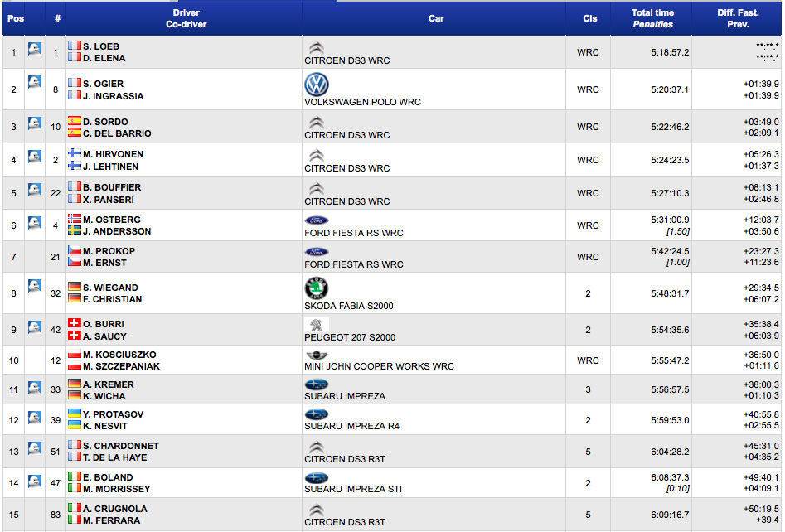Open the profile icon in Y. Protasov's row

(x=35, y=417)
